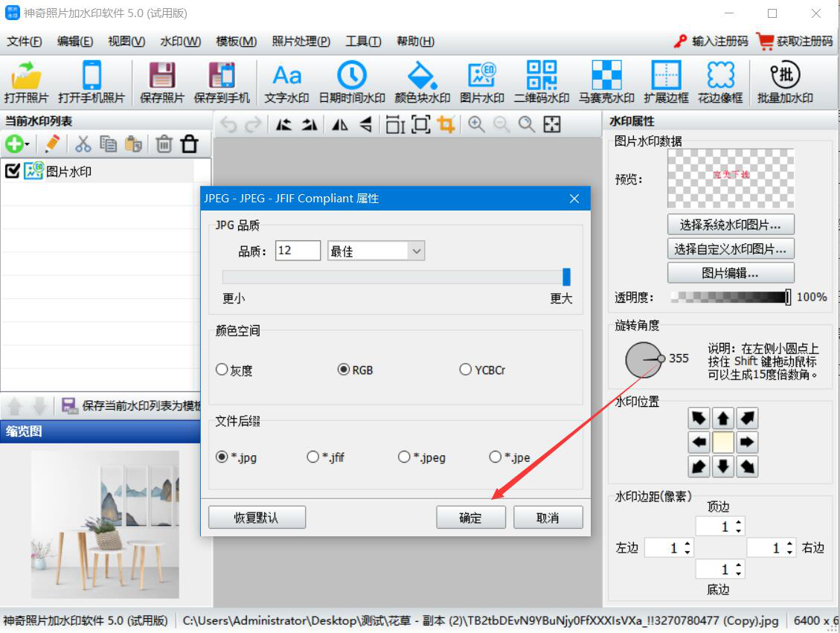Confirm JPEG settings with 确定

point(470,517)
